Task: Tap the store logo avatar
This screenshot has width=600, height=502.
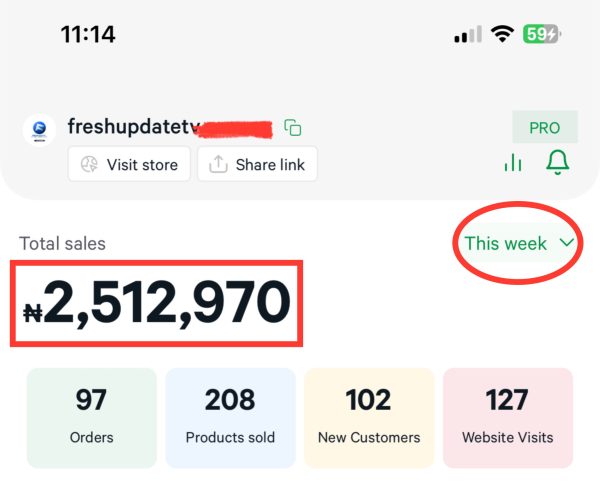Action: 38,130
